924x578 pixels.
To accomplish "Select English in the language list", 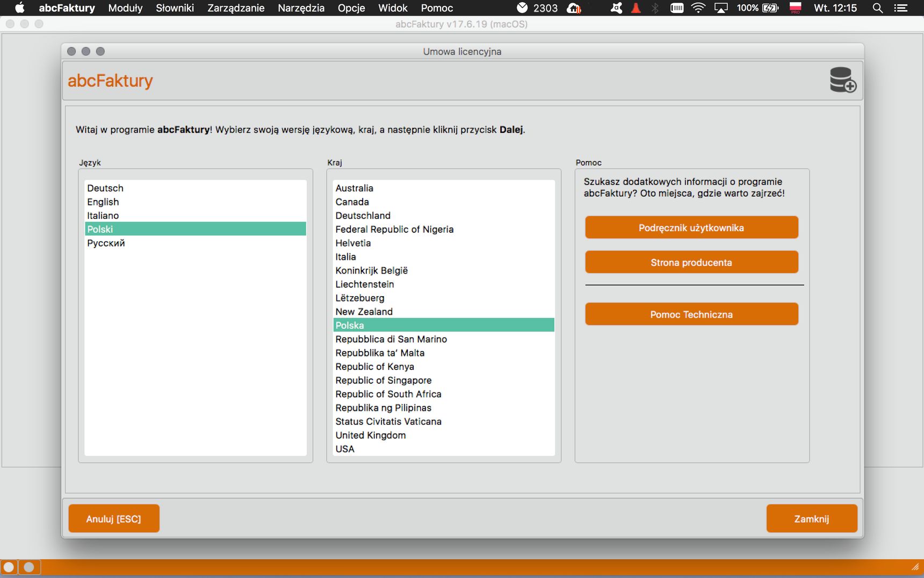I will (x=196, y=202).
